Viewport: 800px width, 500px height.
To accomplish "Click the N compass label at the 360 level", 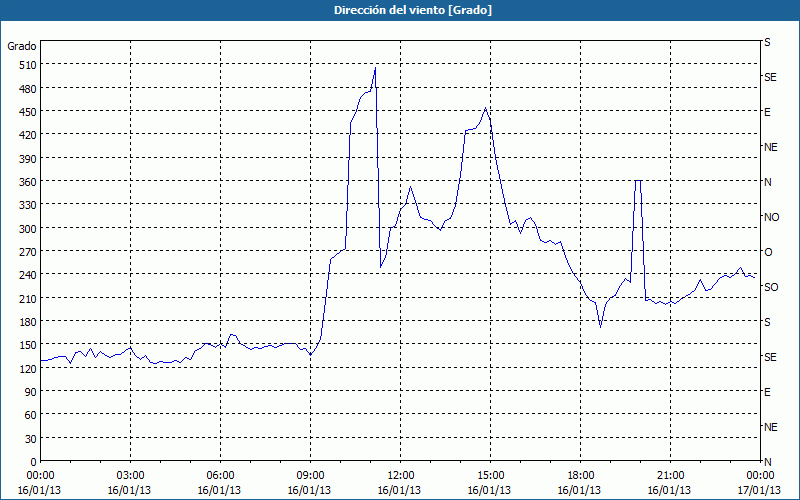I will [768, 182].
